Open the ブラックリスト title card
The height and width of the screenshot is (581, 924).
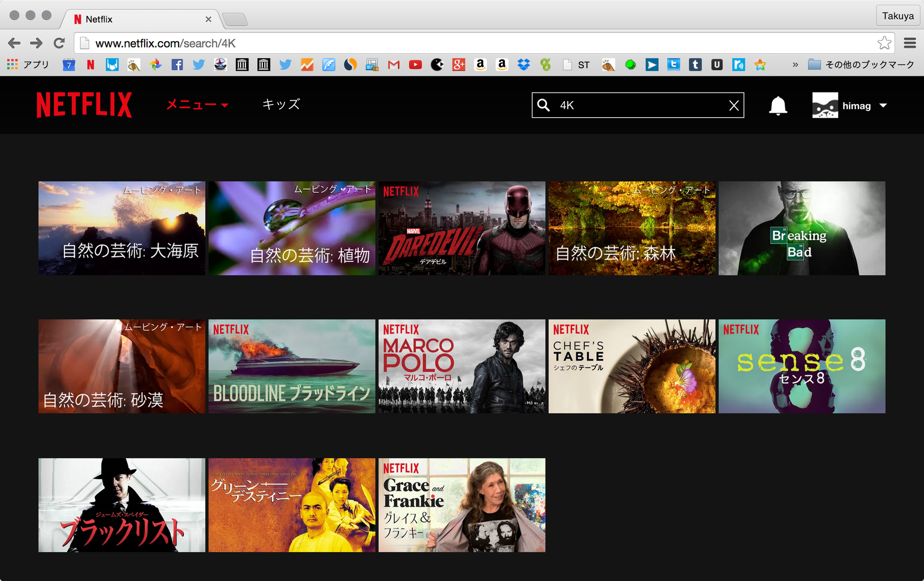(x=121, y=505)
